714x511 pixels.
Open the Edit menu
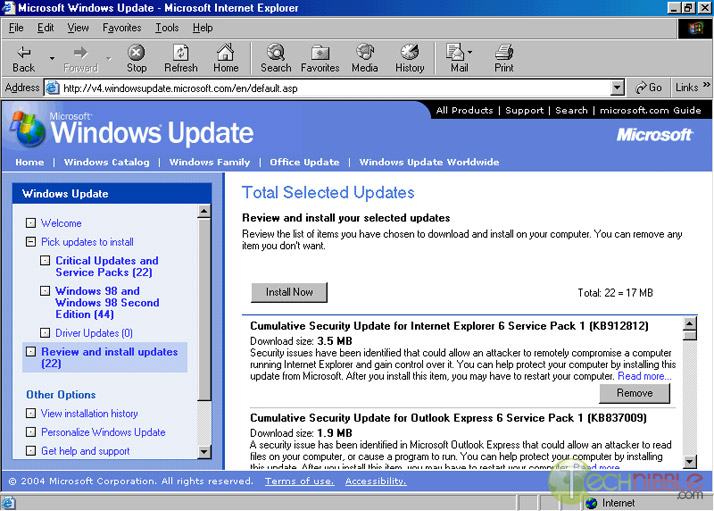[45, 28]
